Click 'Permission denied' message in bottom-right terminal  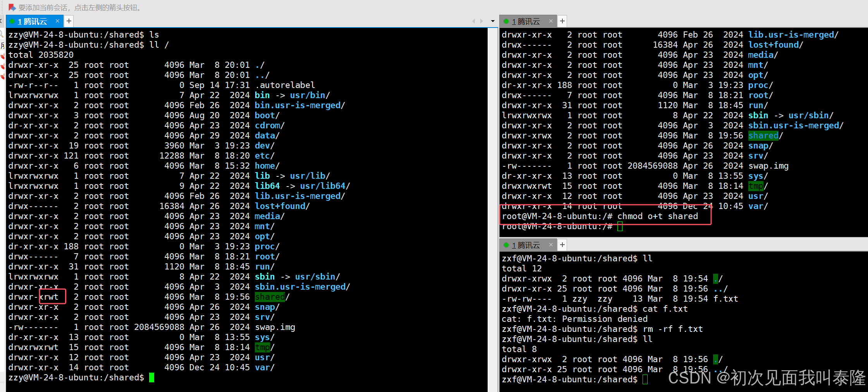point(605,319)
